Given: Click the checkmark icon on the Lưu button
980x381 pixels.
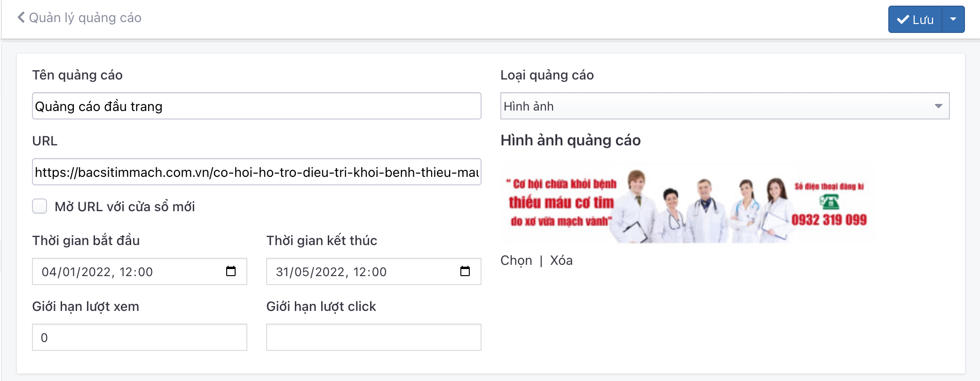Looking at the screenshot, I should pos(902,19).
